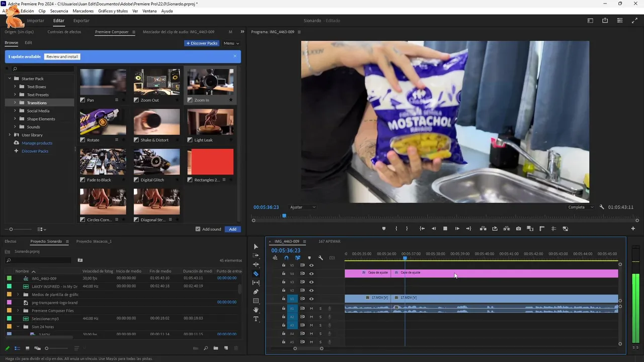This screenshot has height=362, width=644.
Task: Select the Rectangle shape tool
Action: (256, 301)
